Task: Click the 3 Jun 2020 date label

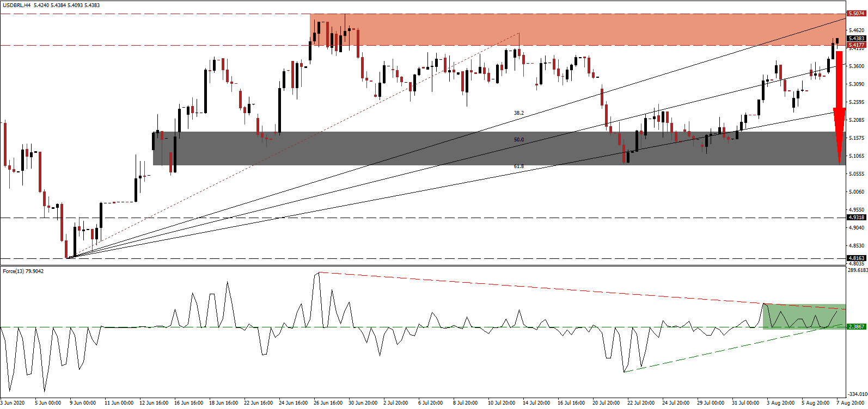Action: point(13,403)
